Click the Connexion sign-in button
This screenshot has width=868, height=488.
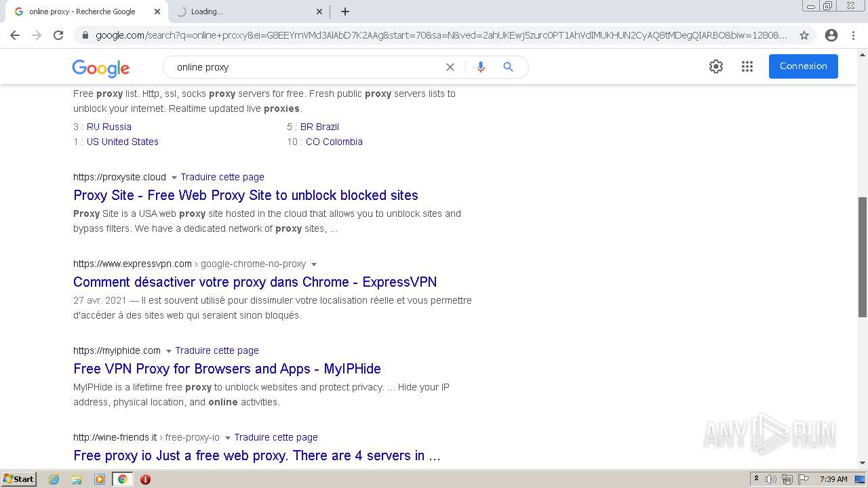tap(803, 66)
